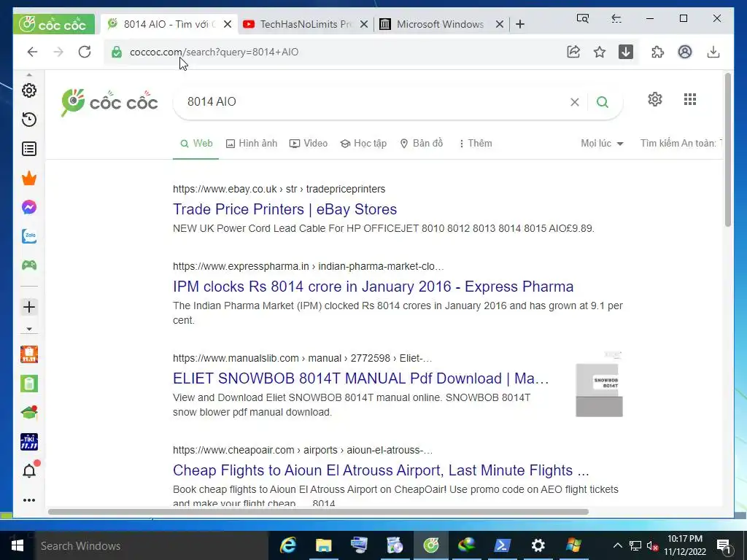Screen dimensions: 747x560
Task: Click the muted volume tray icon
Action: [x=652, y=545]
